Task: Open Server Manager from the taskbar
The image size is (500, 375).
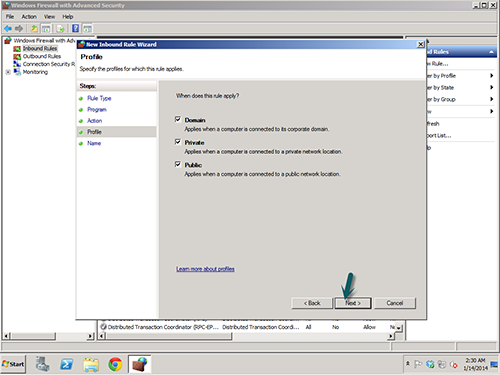Action: (x=43, y=364)
